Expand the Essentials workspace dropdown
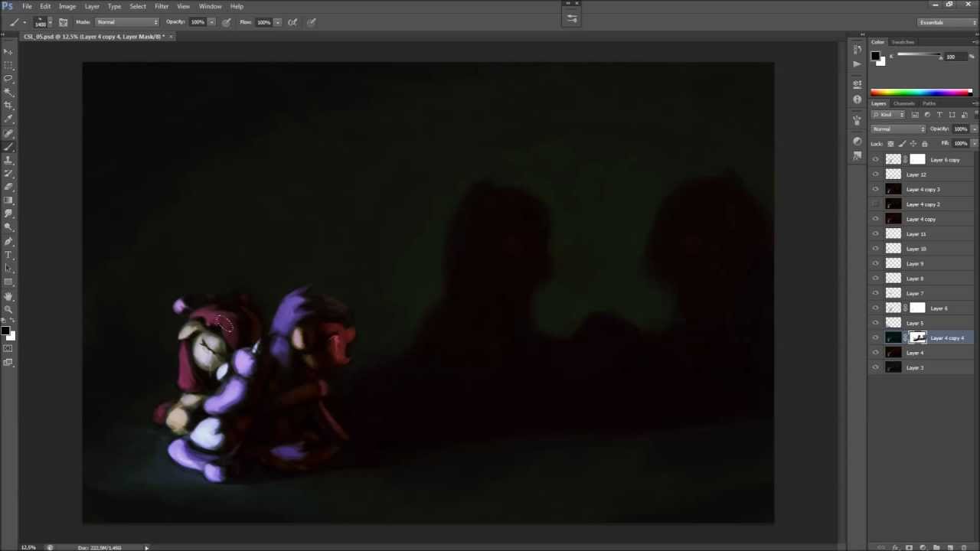 (x=947, y=22)
